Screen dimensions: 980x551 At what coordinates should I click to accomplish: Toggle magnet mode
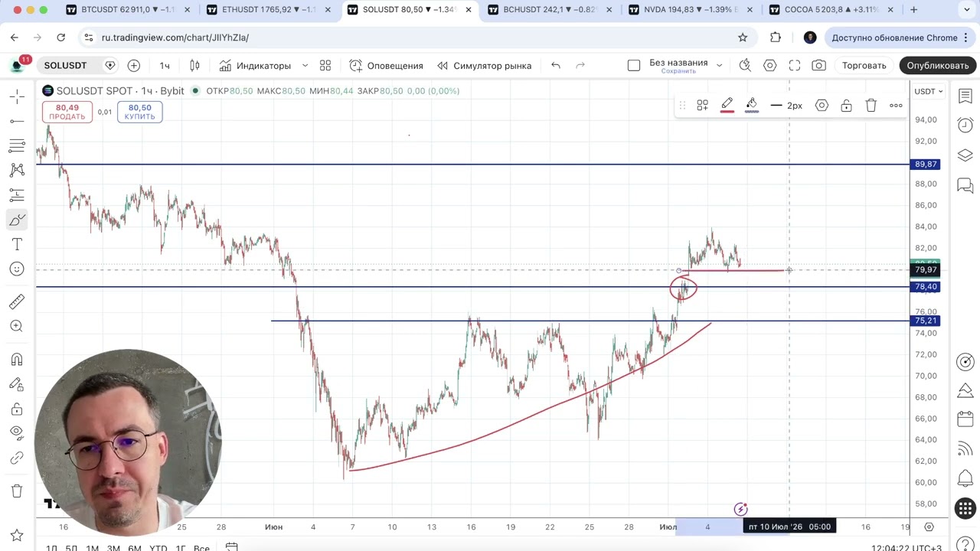coord(17,359)
